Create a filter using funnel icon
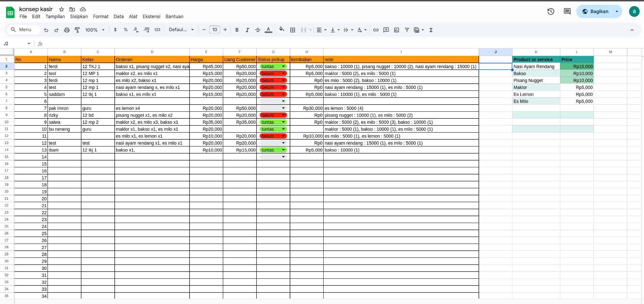Screen dimensions: 644x304 [407, 30]
